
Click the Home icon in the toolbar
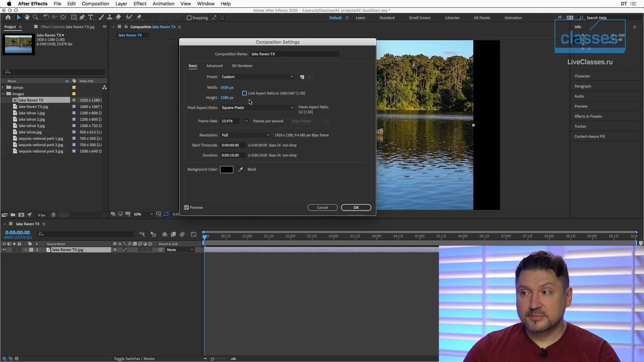(x=8, y=17)
